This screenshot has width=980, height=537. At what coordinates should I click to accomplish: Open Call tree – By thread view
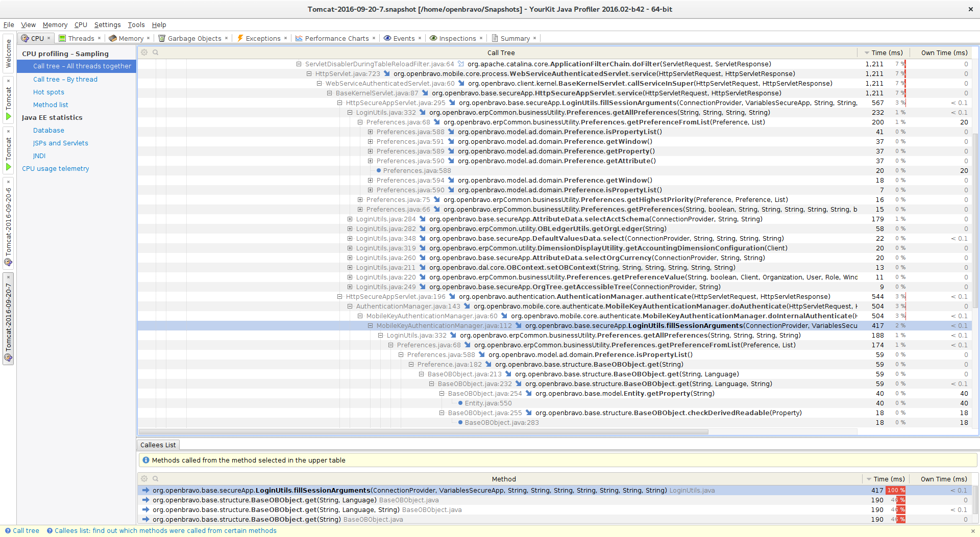[65, 80]
